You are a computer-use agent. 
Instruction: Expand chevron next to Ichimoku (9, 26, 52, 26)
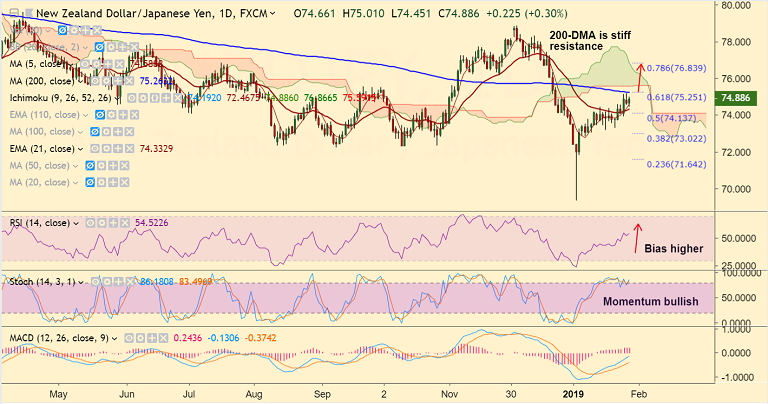click(117, 98)
